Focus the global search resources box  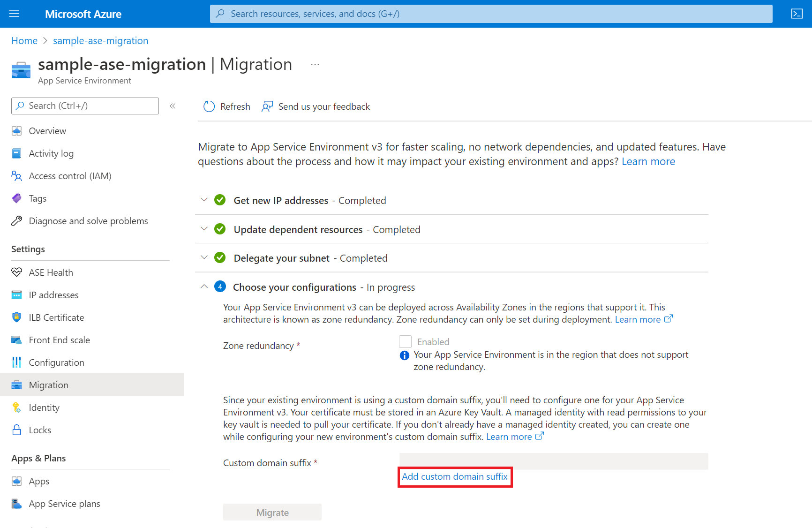point(491,14)
